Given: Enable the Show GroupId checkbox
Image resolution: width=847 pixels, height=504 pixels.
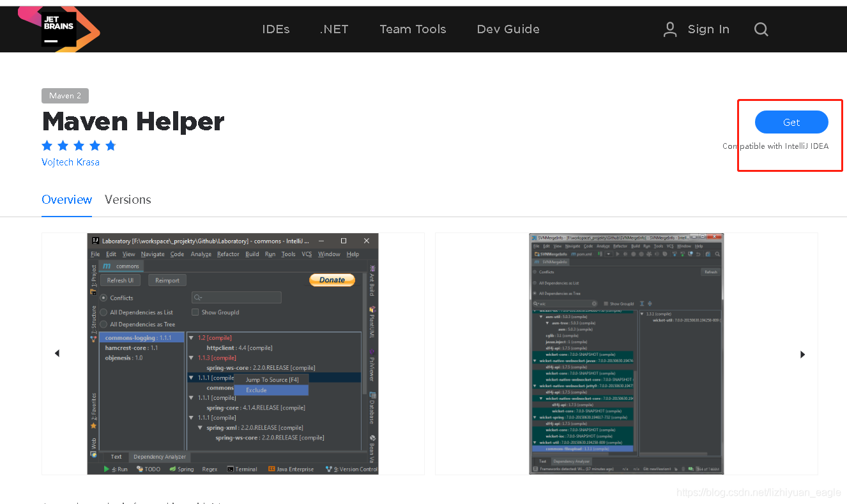Looking at the screenshot, I should coord(195,312).
